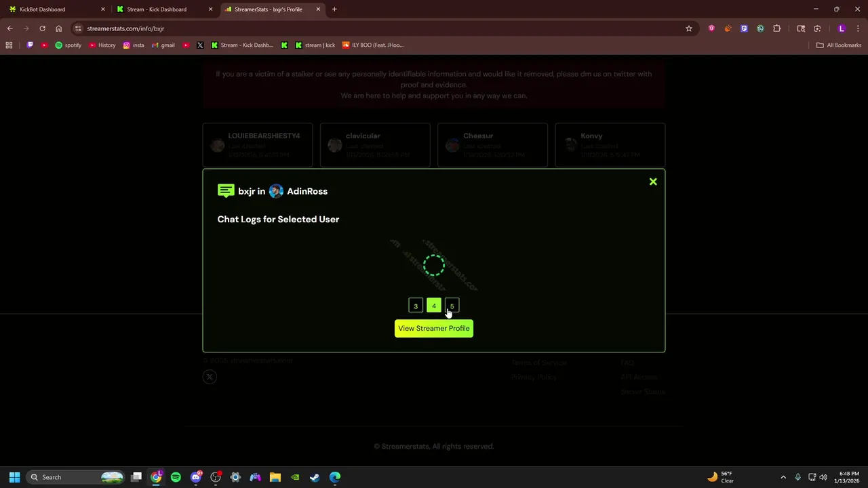This screenshot has height=488, width=868.
Task: Open spotify bookmark
Action: click(x=68, y=45)
